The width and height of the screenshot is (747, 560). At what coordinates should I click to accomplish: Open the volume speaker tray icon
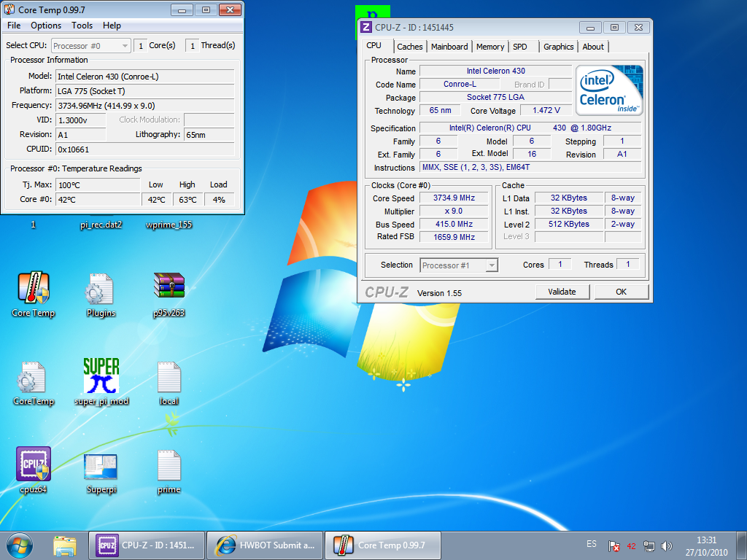(667, 546)
